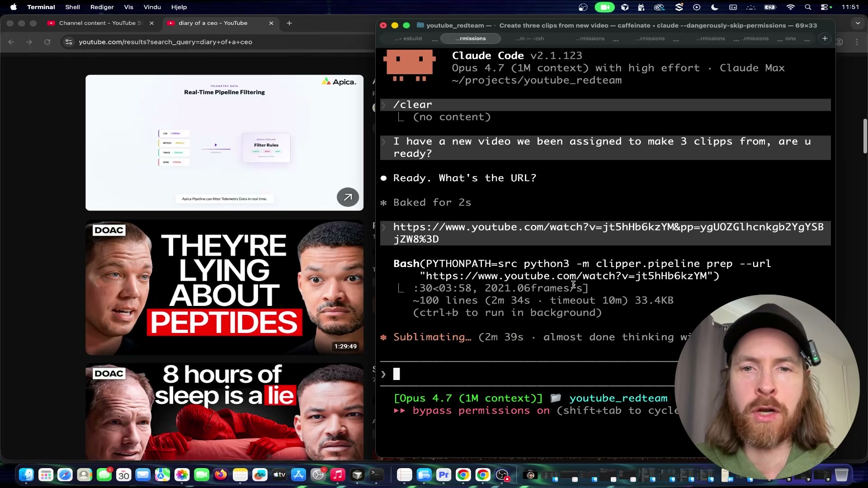The height and width of the screenshot is (488, 868).
Task: Open Finder from the Dock
Action: coord(26,475)
